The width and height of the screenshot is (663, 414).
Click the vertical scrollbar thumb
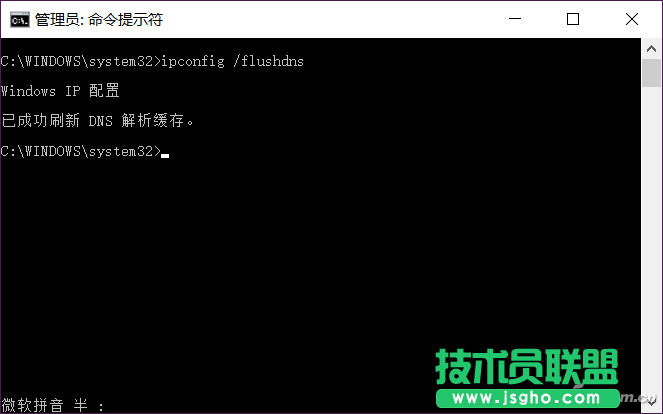pyautogui.click(x=651, y=73)
